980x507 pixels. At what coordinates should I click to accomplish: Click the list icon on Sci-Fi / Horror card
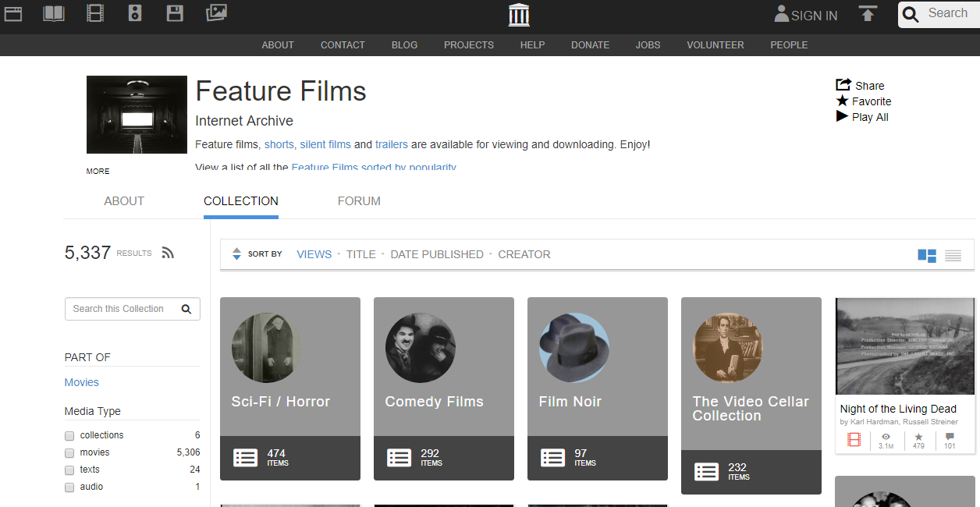[245, 458]
